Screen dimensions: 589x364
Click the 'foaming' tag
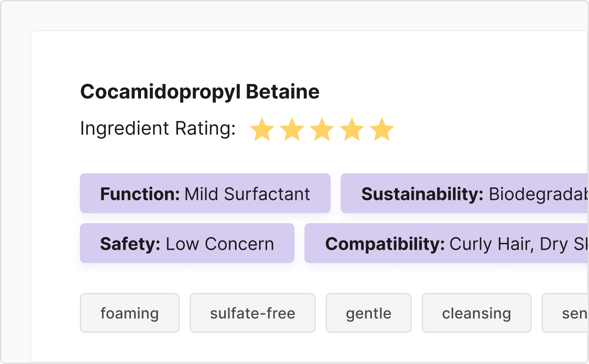pyautogui.click(x=129, y=313)
